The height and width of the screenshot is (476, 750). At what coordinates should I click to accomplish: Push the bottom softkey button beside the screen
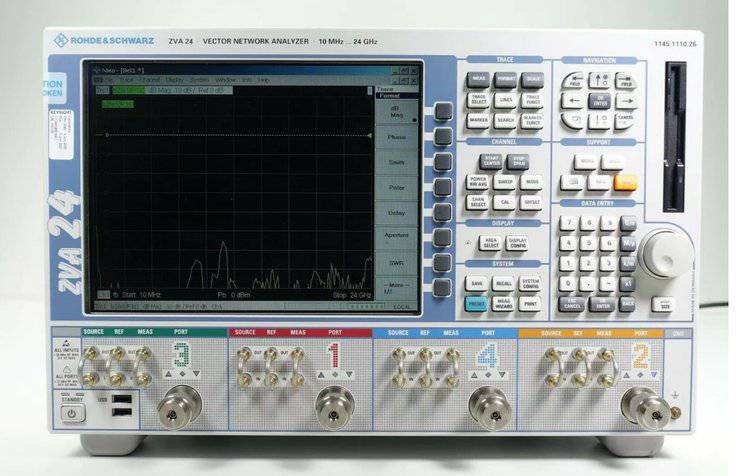click(442, 288)
